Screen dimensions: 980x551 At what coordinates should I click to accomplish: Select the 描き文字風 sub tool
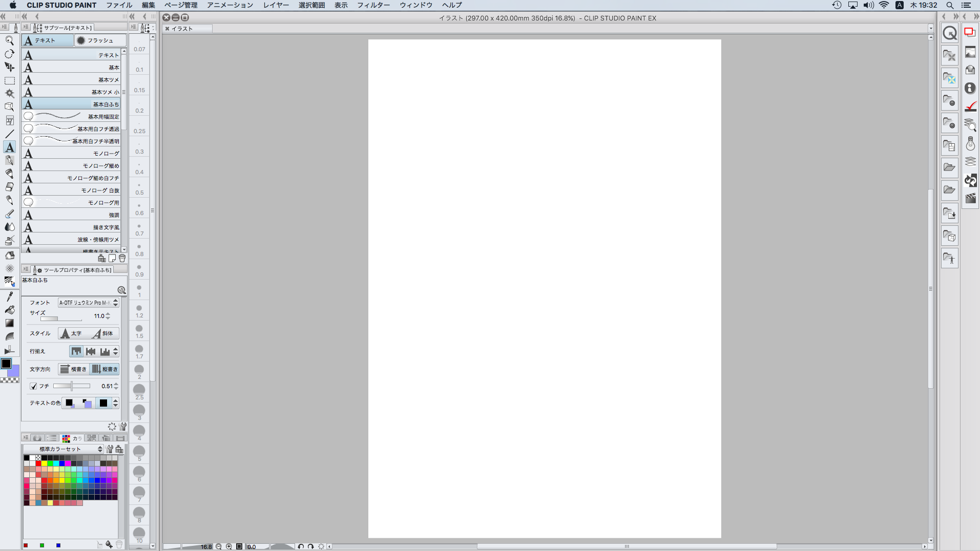[71, 227]
